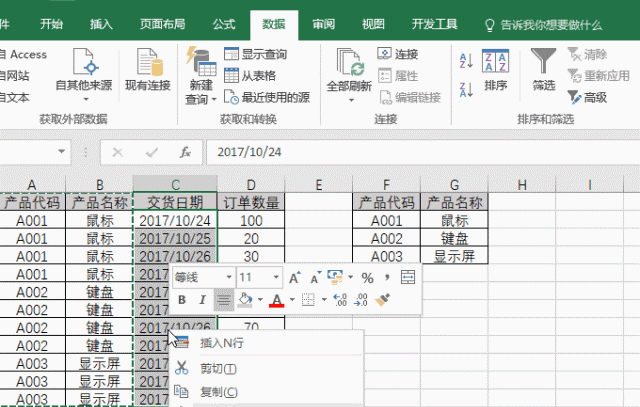Toggle center alignment in mini toolbar

224,299
